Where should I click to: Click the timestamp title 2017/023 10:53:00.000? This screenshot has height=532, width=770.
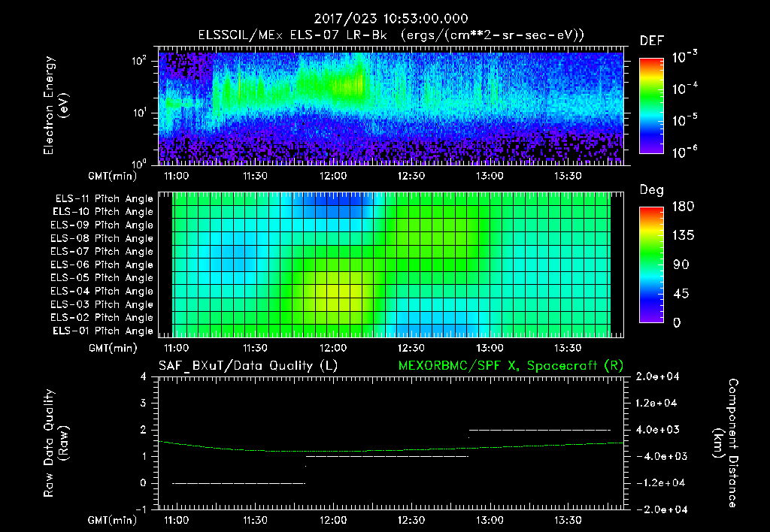tap(391, 19)
